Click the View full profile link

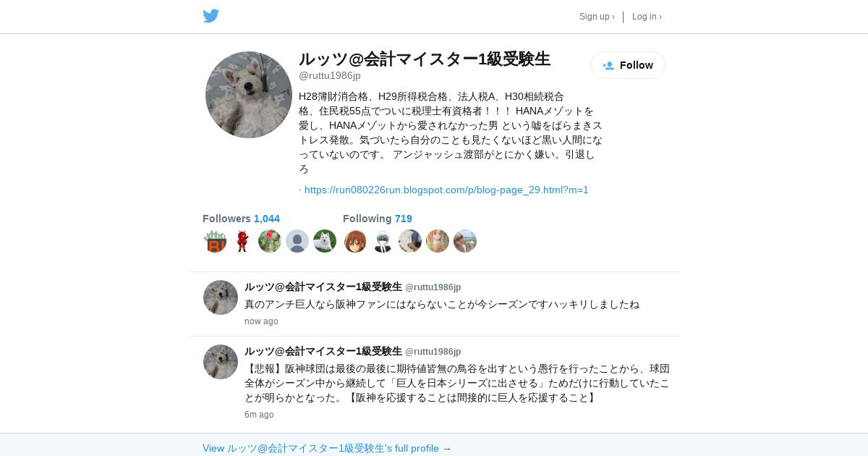click(x=327, y=448)
